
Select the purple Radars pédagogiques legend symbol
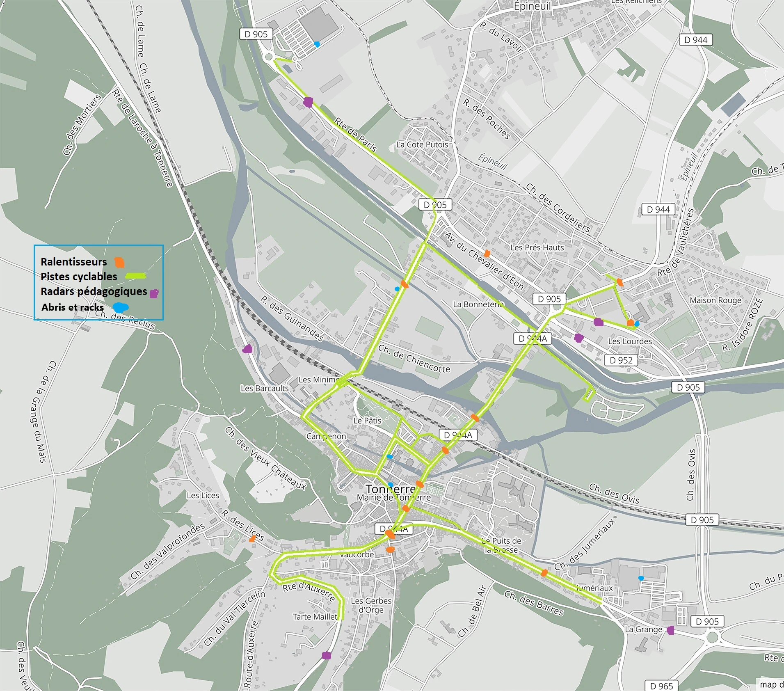[154, 293]
